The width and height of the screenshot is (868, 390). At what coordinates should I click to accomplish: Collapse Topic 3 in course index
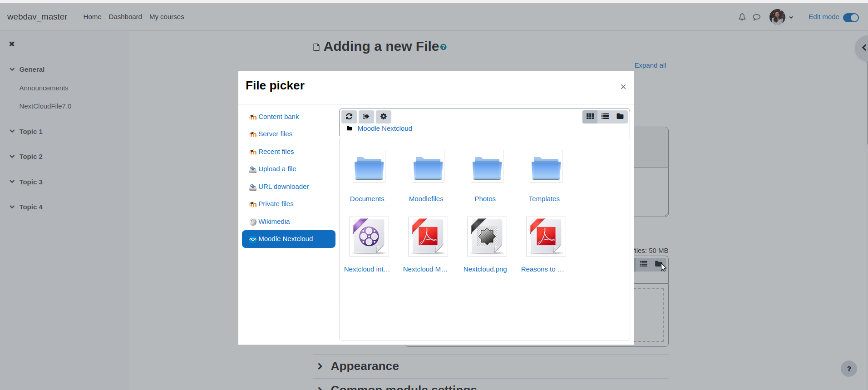click(12, 182)
